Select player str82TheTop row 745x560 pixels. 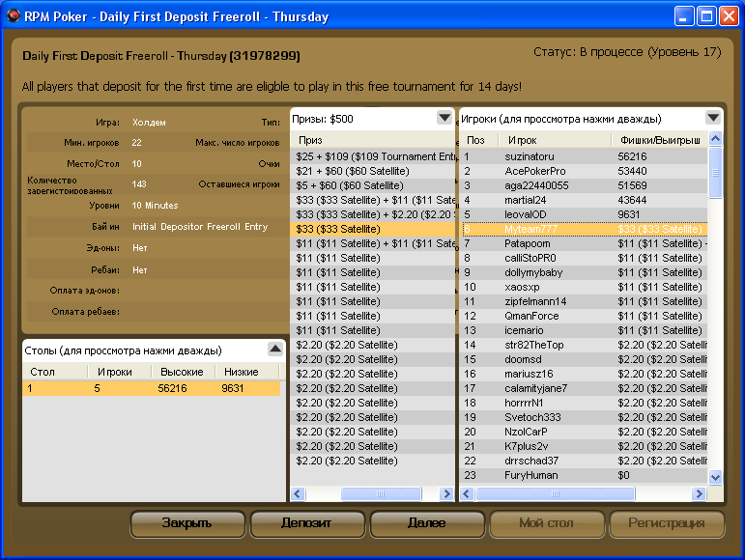[584, 345]
